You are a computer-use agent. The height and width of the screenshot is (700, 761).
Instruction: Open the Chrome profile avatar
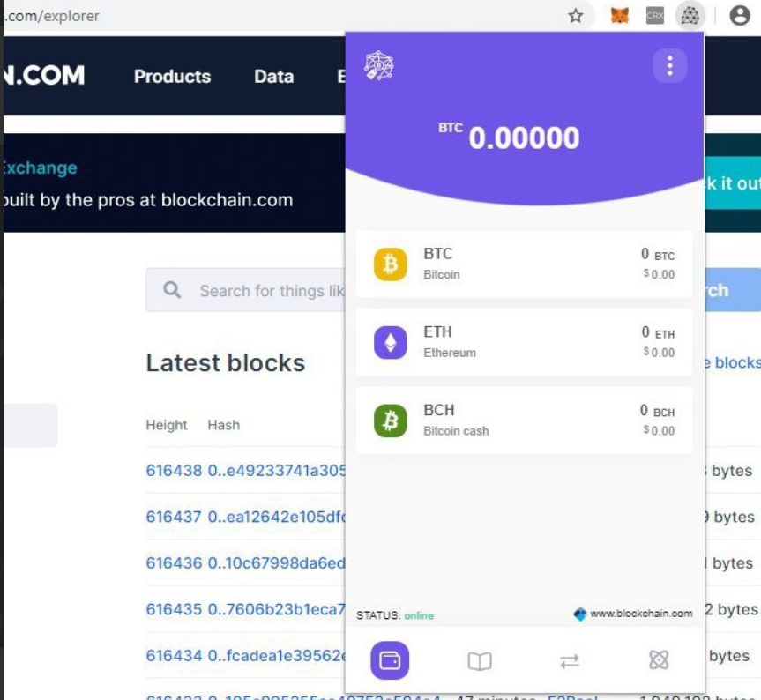(740, 16)
